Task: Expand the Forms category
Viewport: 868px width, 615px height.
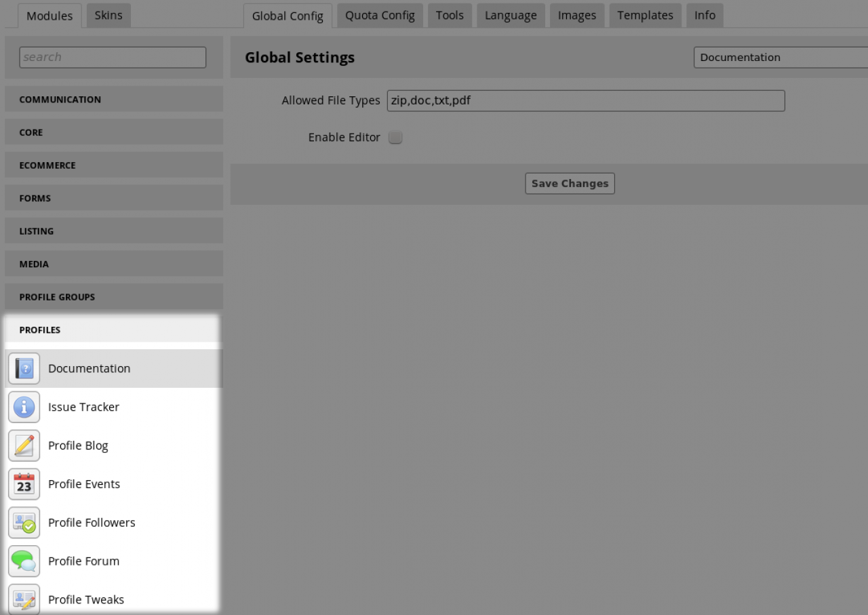Action: (114, 198)
